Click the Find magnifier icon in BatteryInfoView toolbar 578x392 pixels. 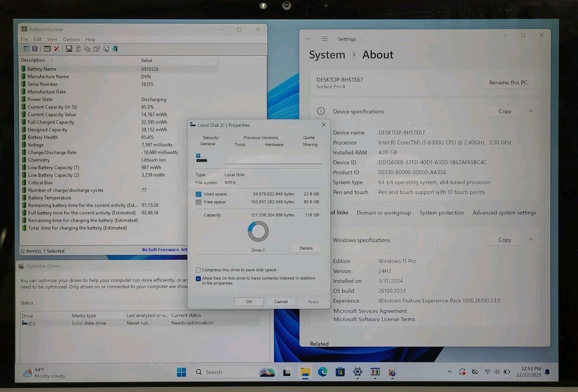point(106,49)
